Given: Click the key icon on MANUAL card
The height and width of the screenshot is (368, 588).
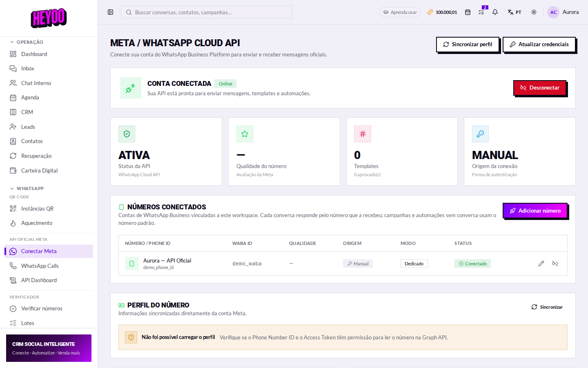Looking at the screenshot, I should click(480, 134).
